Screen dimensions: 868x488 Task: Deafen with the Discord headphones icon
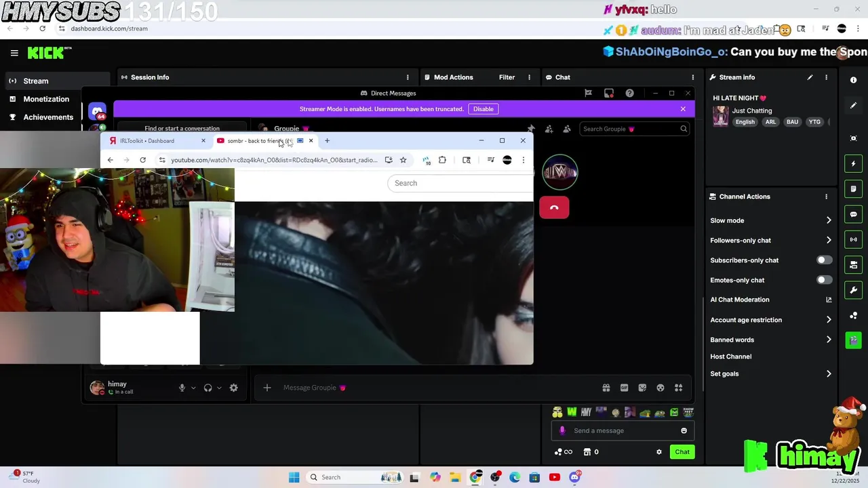tap(208, 388)
